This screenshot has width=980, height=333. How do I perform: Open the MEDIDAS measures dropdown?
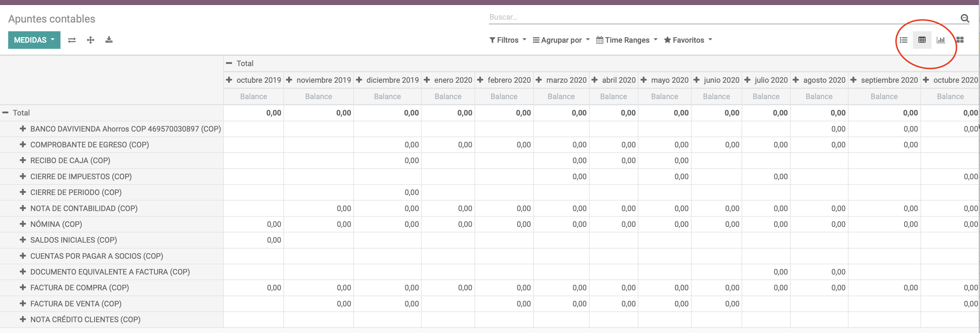[34, 40]
